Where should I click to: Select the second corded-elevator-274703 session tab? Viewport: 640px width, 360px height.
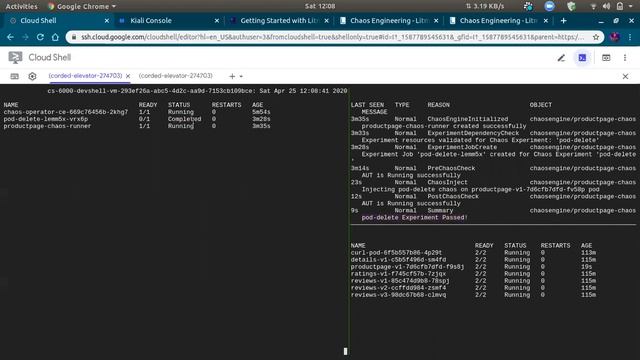176,76
